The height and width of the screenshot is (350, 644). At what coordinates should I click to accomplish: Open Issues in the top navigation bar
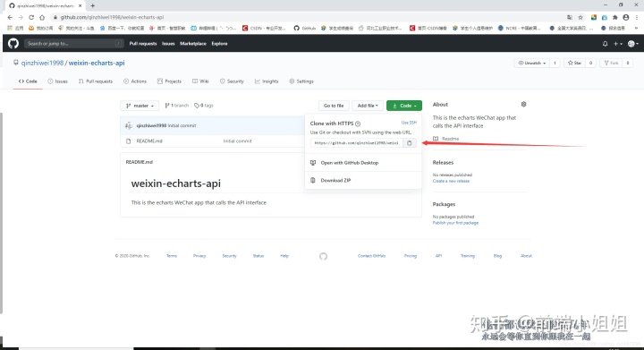[x=168, y=44]
